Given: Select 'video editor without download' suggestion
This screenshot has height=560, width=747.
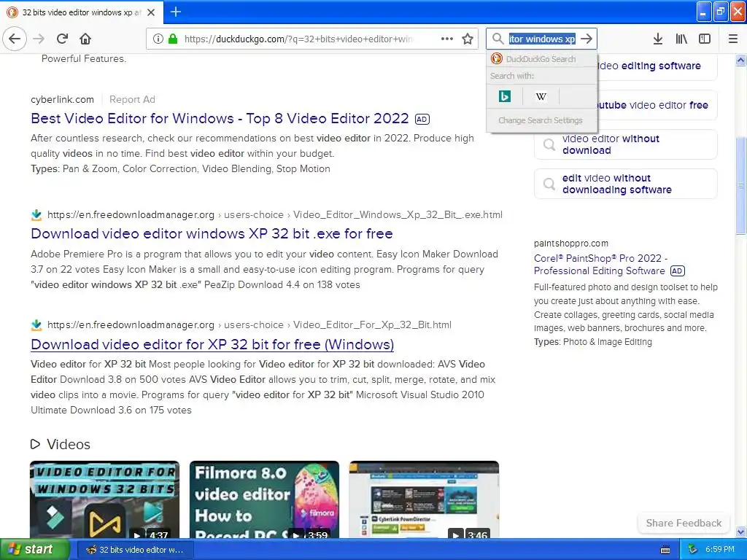Looking at the screenshot, I should (625, 144).
